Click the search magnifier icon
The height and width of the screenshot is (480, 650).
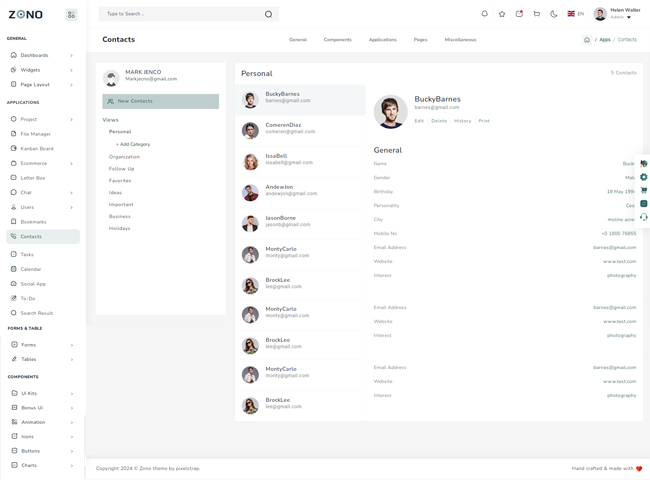268,14
